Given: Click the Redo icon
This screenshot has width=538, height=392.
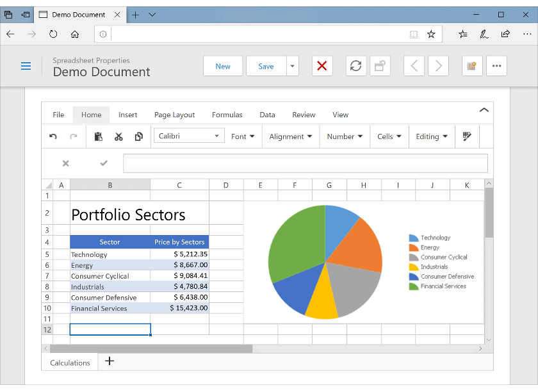Looking at the screenshot, I should (73, 136).
